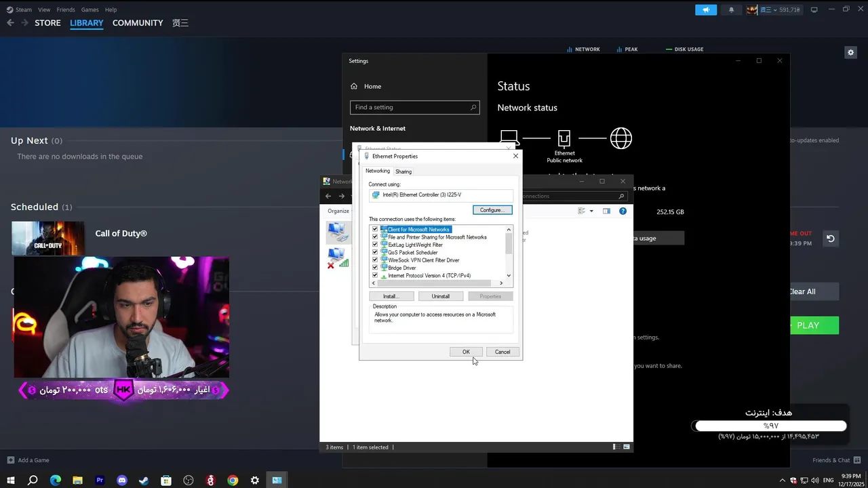Viewport: 868px width, 488px height.
Task: Click the items list vertical scrollbar
Action: click(x=509, y=252)
